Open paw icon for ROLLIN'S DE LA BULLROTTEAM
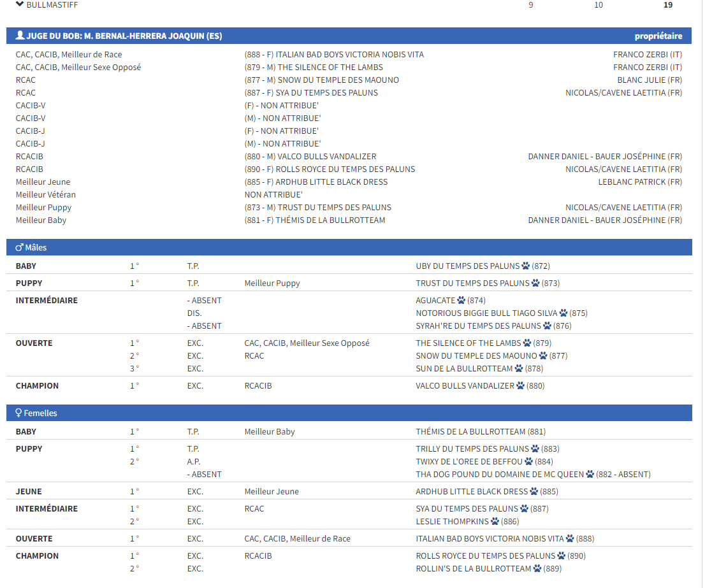 tap(537, 568)
